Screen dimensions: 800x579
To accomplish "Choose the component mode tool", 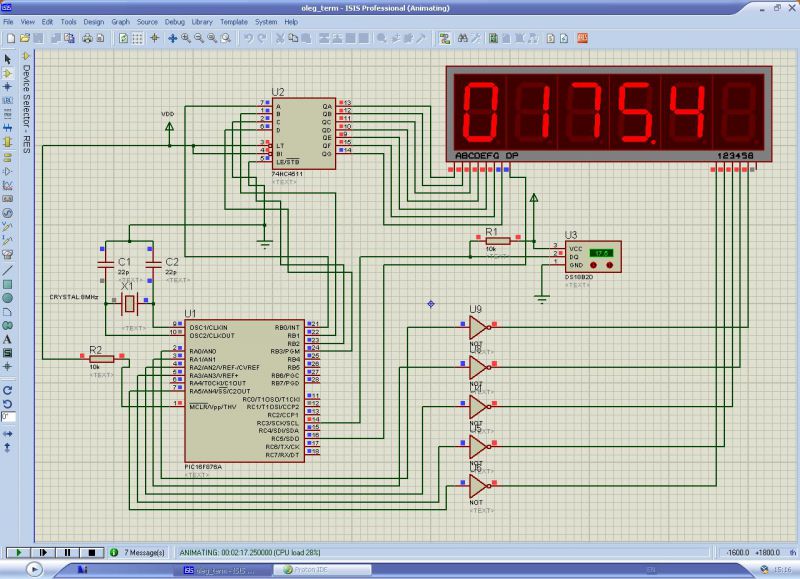I will (x=8, y=73).
